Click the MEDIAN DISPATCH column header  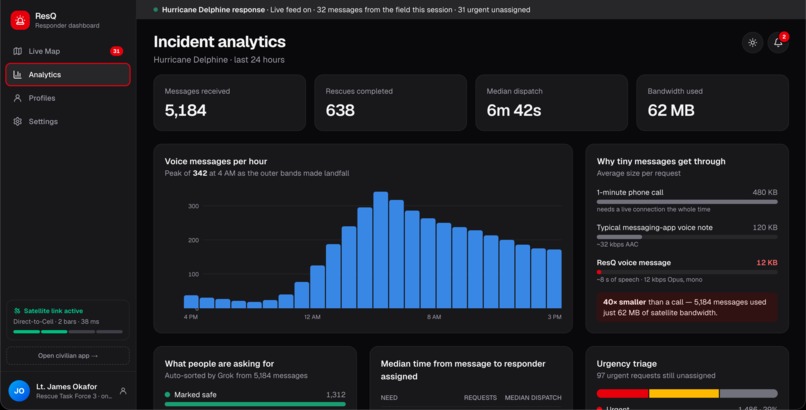coord(533,398)
